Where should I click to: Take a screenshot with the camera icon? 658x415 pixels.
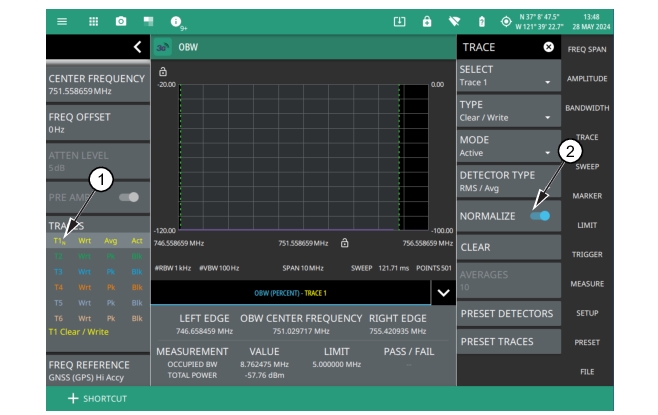[121, 21]
